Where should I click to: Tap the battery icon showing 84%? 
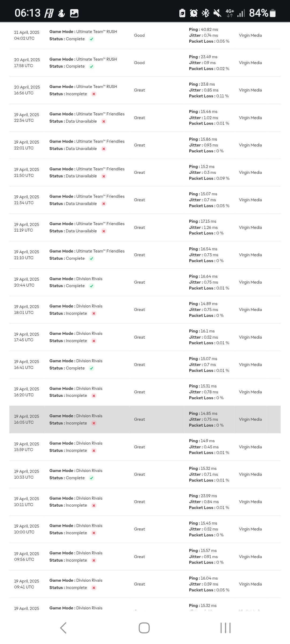273,13
